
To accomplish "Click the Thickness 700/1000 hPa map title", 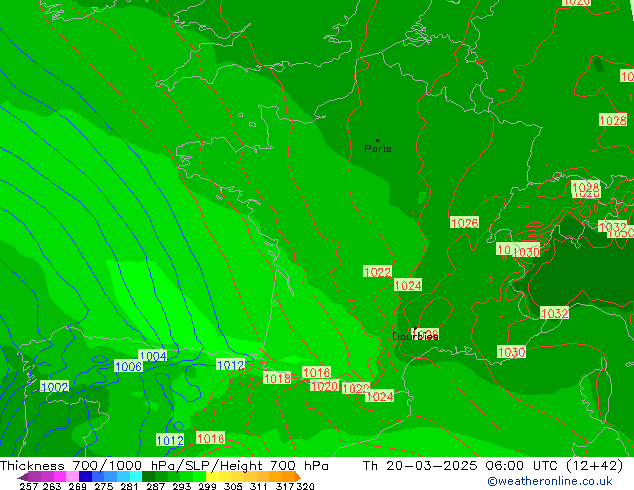I will pyautogui.click(x=164, y=466).
